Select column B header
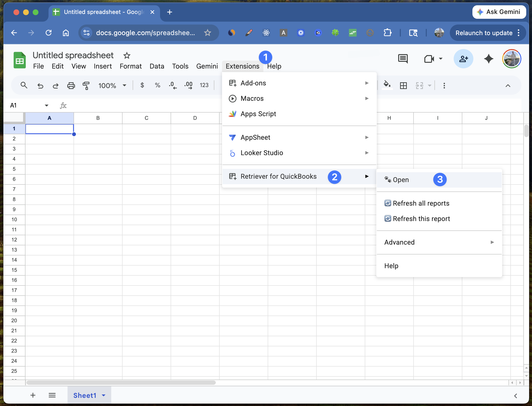This screenshot has height=406, width=532. coord(98,118)
